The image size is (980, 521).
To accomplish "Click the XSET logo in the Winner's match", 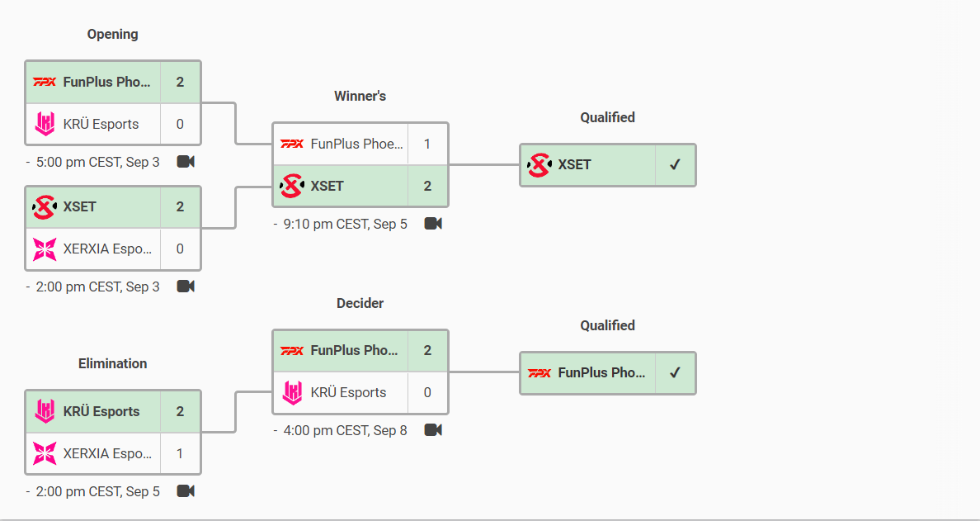I will coord(292,186).
